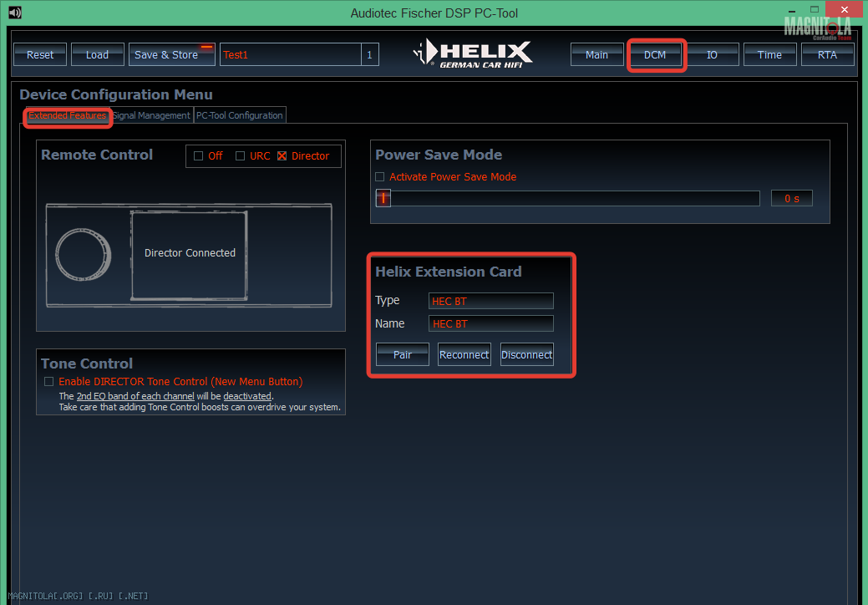Click the Pair button
The image size is (868, 605).
coord(403,354)
